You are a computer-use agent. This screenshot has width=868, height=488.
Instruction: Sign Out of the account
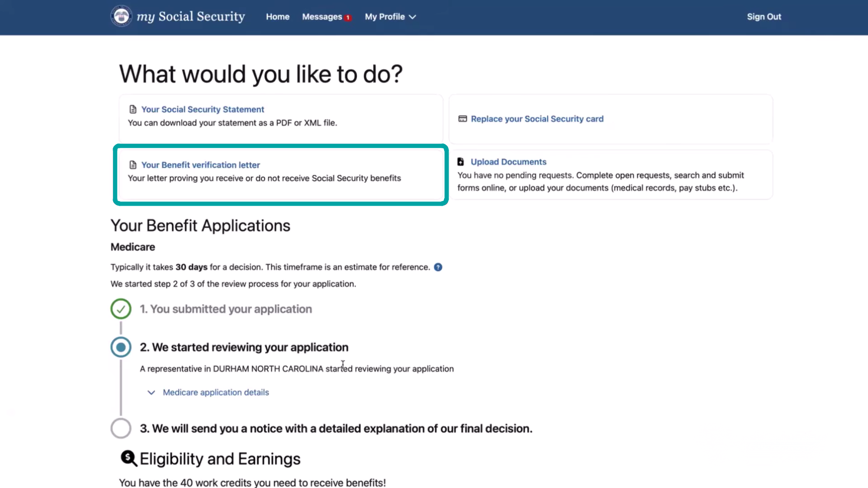coord(764,17)
